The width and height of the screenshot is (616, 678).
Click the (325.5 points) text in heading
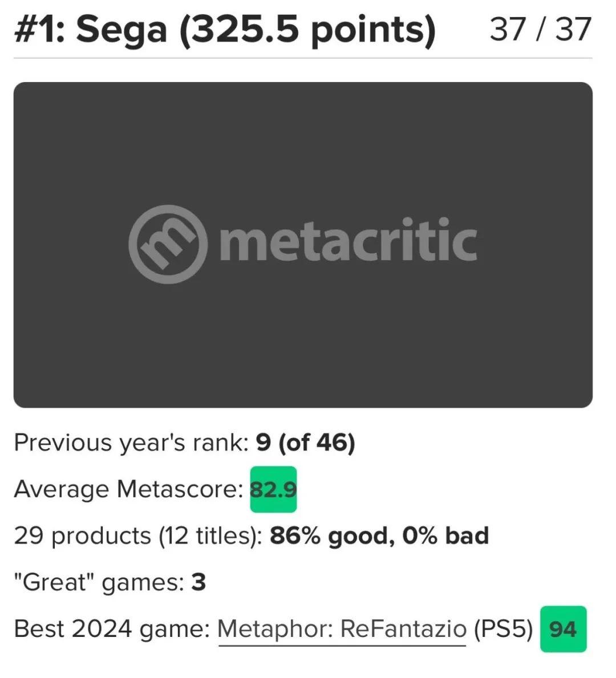(x=307, y=29)
